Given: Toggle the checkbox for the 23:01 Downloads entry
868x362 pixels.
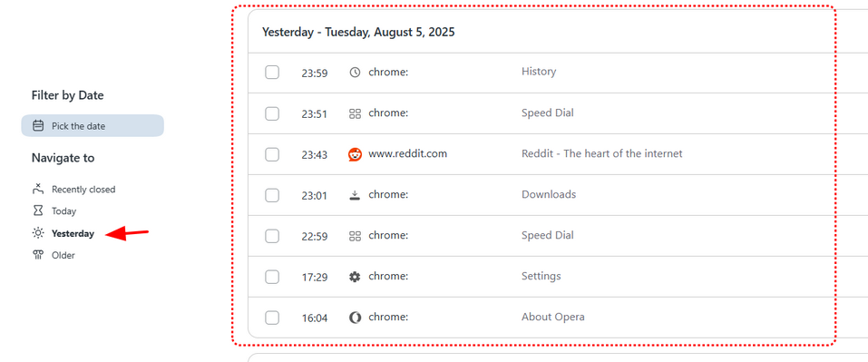Looking at the screenshot, I should pyautogui.click(x=272, y=195).
